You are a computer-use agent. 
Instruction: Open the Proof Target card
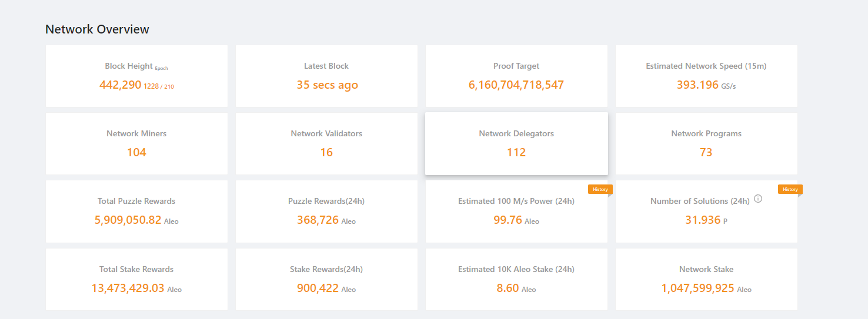pyautogui.click(x=516, y=76)
